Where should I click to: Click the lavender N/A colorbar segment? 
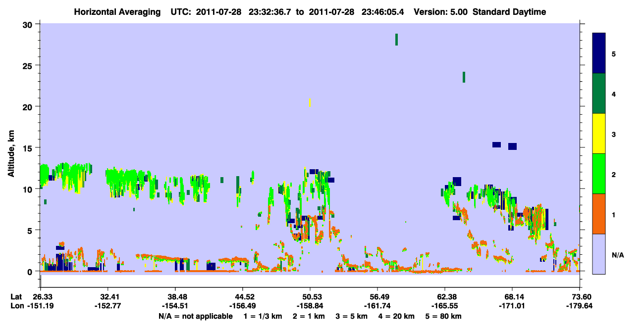coord(599,254)
